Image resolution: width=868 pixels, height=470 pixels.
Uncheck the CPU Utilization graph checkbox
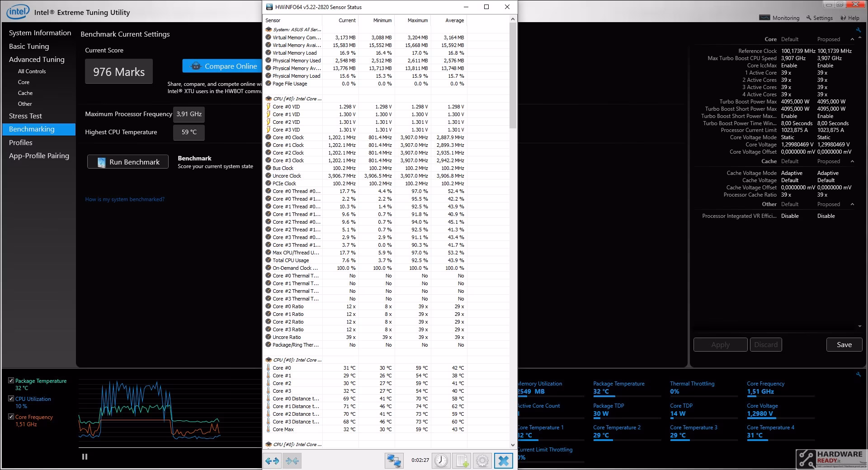(x=11, y=399)
